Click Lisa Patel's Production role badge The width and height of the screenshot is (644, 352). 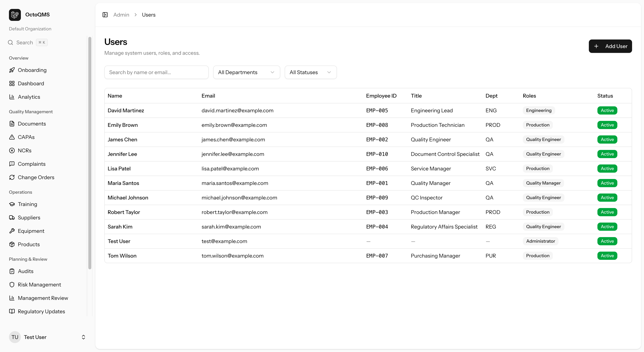pyautogui.click(x=538, y=168)
